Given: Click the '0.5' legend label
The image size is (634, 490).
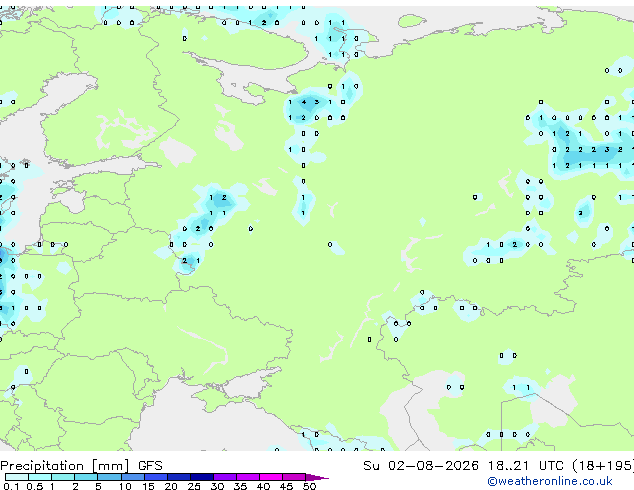Looking at the screenshot, I should pos(35,486).
